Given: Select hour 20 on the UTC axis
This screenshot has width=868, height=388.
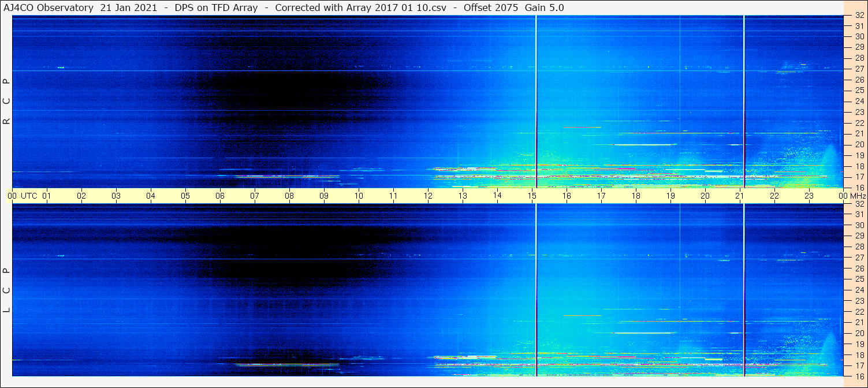Looking at the screenshot, I should tap(705, 196).
